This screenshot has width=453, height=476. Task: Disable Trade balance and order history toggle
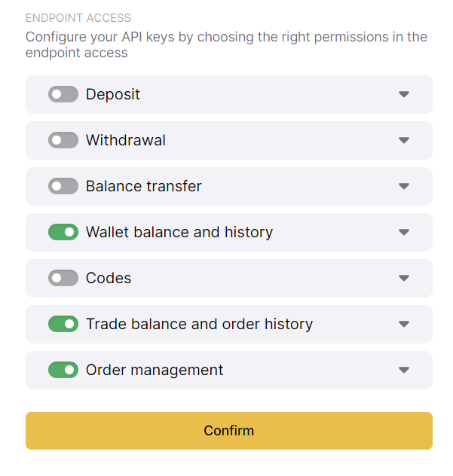63,324
